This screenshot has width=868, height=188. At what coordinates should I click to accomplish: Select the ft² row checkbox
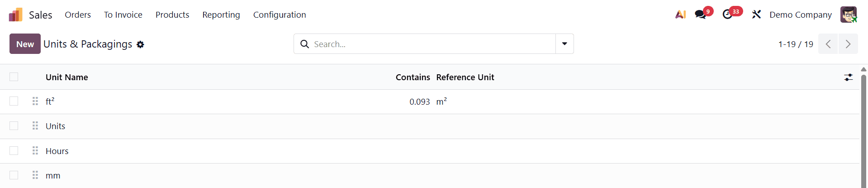[14, 101]
